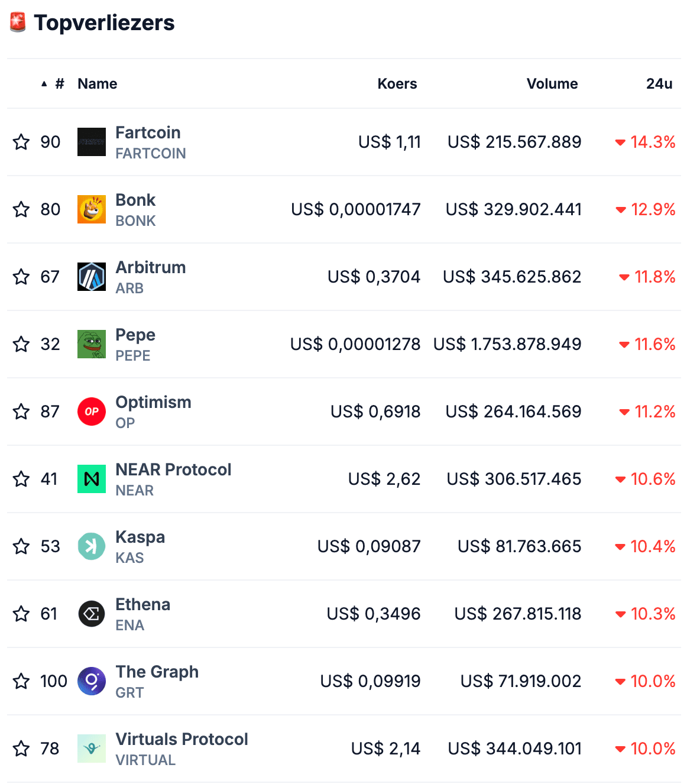Click the Virtuals Protocol logo
Viewport: 687px width, 784px height.
point(92,749)
